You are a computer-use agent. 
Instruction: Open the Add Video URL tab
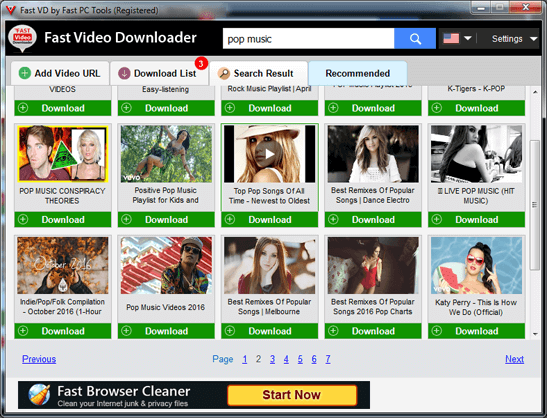(60, 73)
